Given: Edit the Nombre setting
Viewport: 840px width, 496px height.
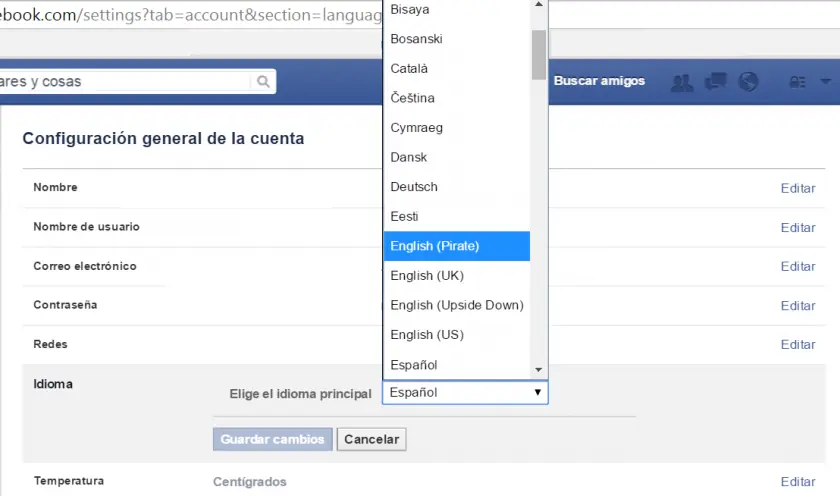Looking at the screenshot, I should (798, 188).
